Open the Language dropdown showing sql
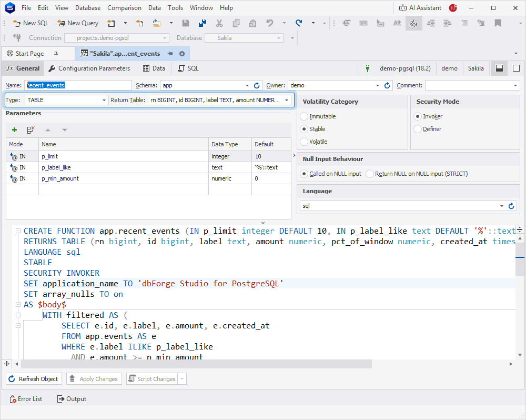Screen dimensions: 526x420 (x=502, y=206)
